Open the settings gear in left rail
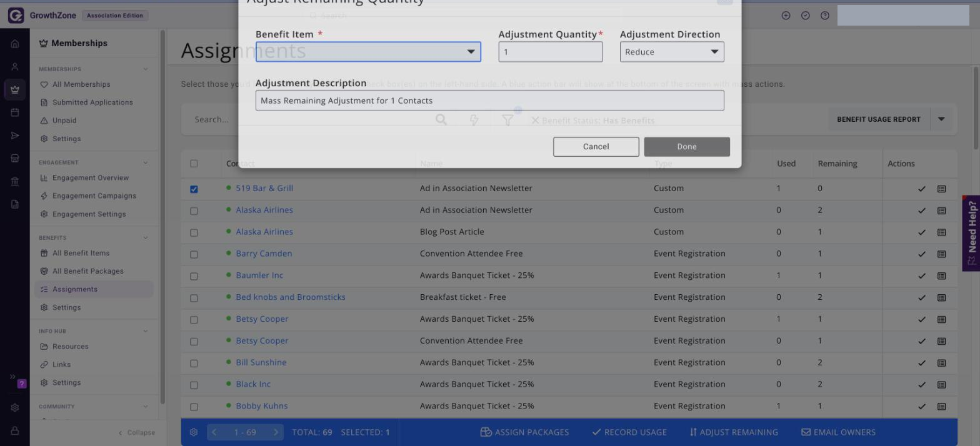 pyautogui.click(x=15, y=408)
